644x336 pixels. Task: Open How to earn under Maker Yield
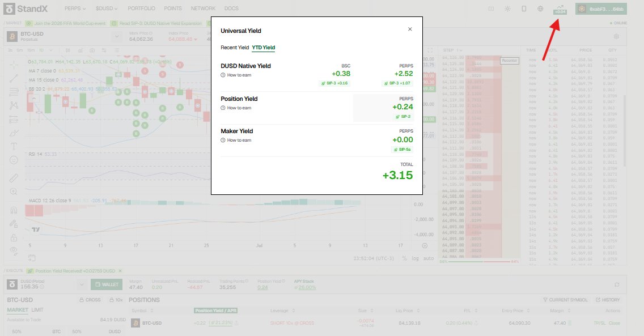coord(236,141)
